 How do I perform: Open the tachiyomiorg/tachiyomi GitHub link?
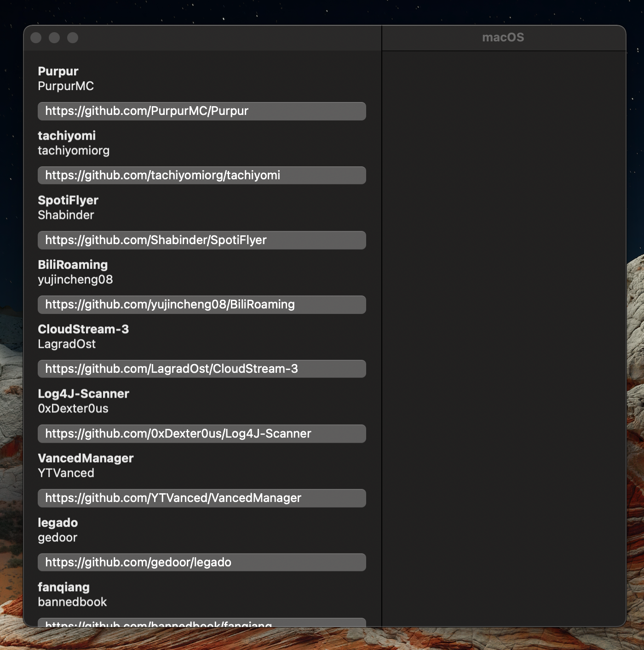[201, 176]
